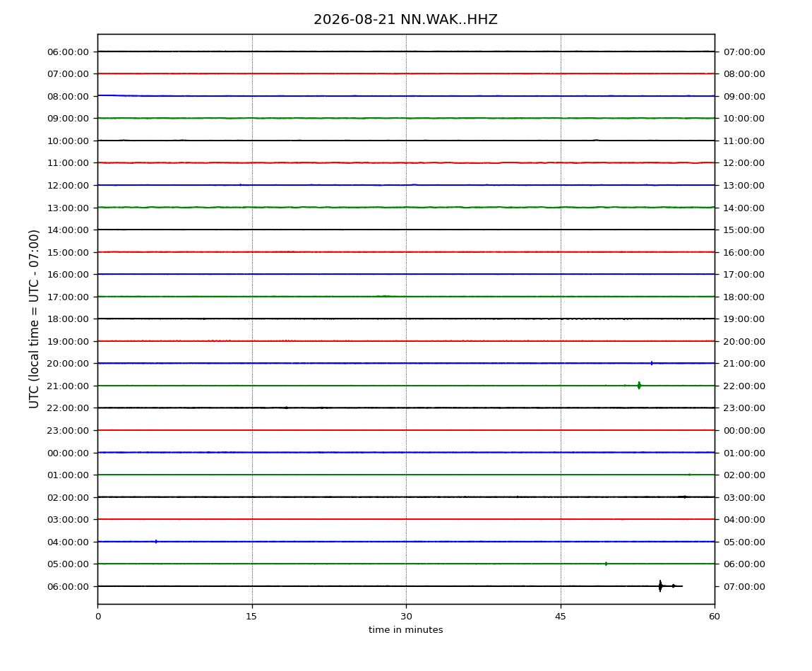Click the green wavy 13:00:00 trace line
This screenshot has width=812, height=671.
pos(406,207)
